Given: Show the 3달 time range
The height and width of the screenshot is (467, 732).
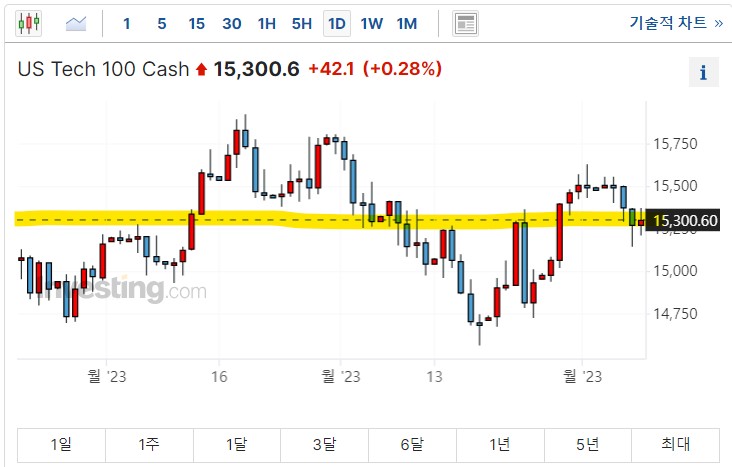Looking at the screenshot, I should tap(324, 444).
